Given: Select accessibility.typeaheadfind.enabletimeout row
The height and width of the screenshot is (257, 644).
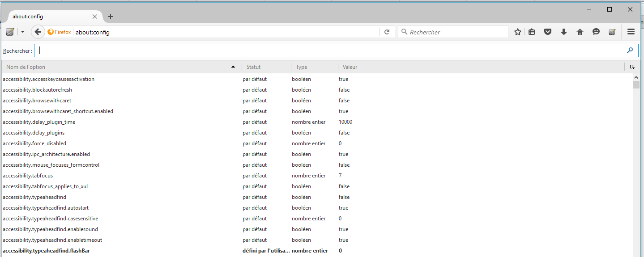Looking at the screenshot, I should (317, 240).
